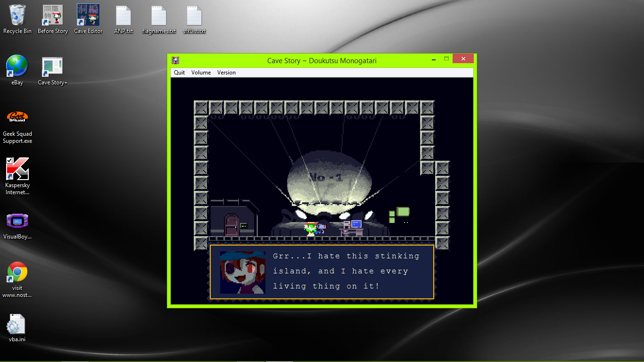The image size is (644, 362).
Task: Select the eBay globe shortcut
Action: [17, 70]
